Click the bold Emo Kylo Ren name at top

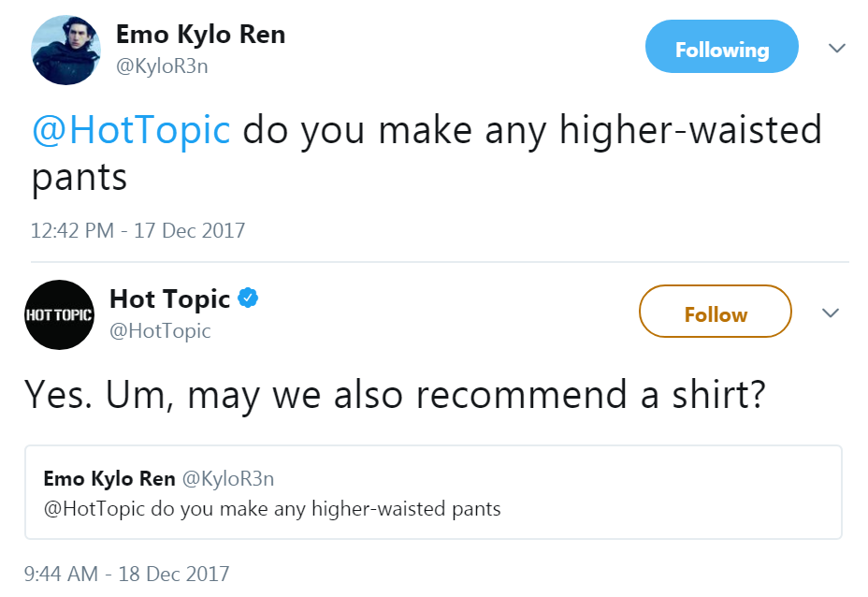coord(200,35)
